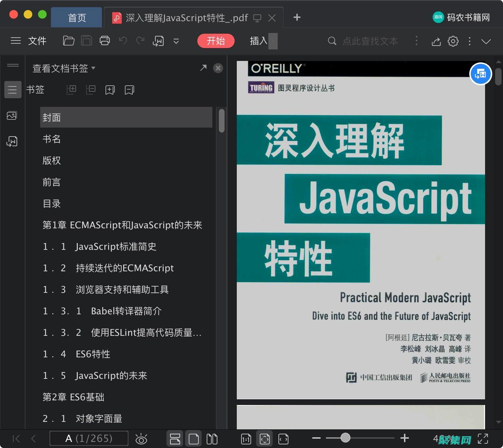This screenshot has width=503, height=448.
Task: Select the 封面 bookmark entry
Action: coord(52,117)
